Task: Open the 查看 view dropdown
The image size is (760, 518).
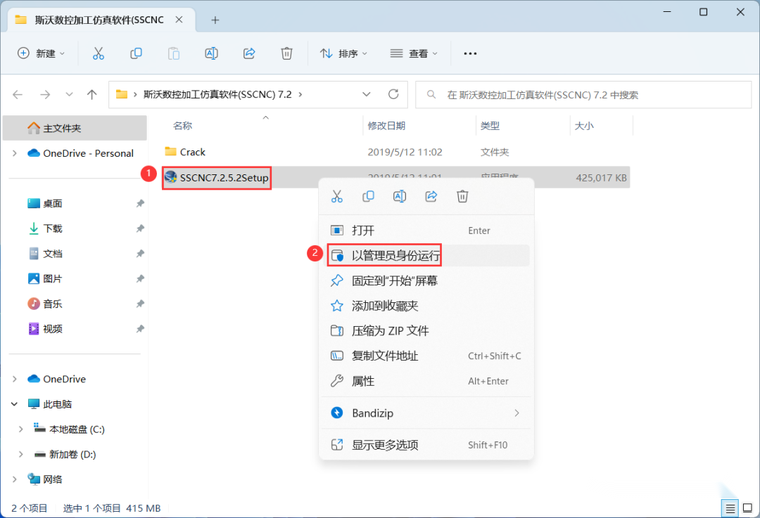Action: point(414,53)
